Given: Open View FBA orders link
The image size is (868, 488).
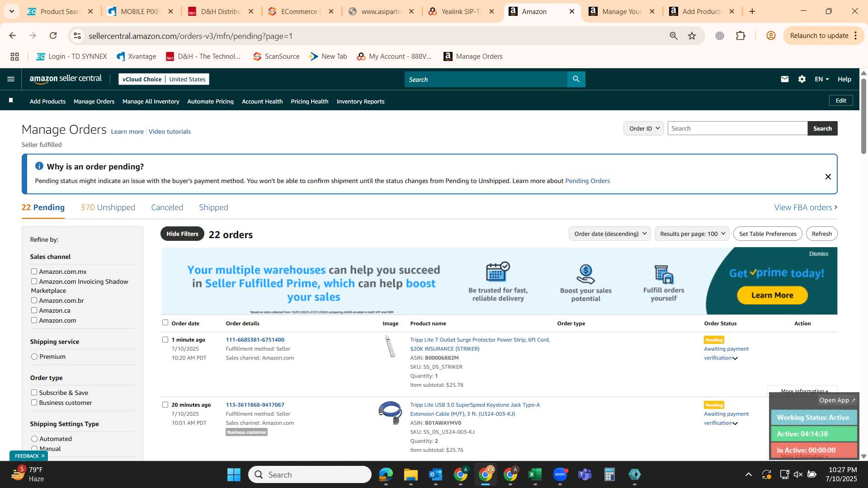Looking at the screenshot, I should pos(806,207).
